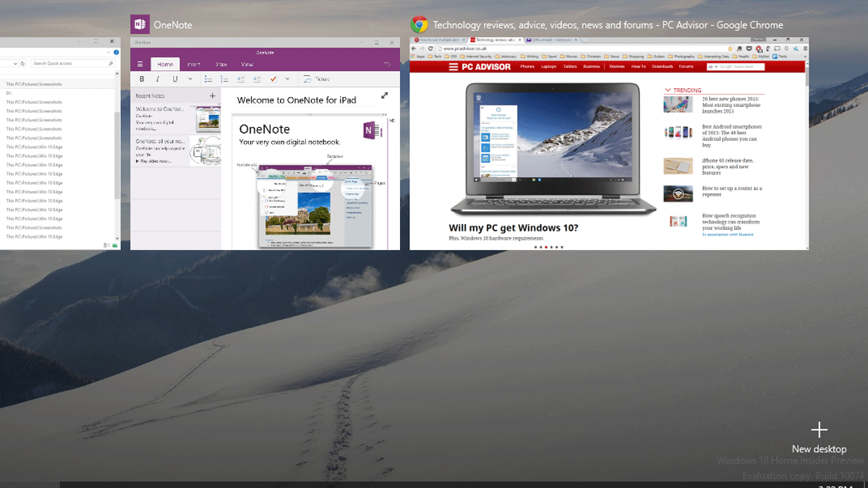The width and height of the screenshot is (868, 488).
Task: Open the PC Advisor site hamburger menu
Action: 454,67
